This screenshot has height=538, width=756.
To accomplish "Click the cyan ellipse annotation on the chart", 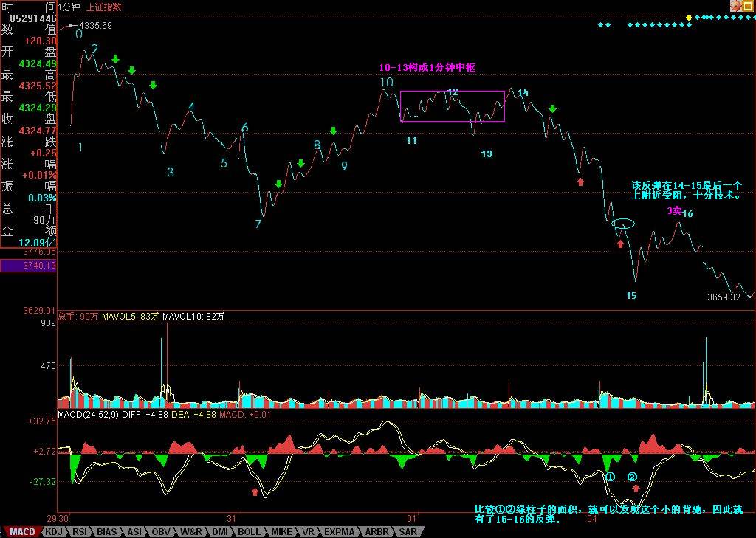I will click(623, 224).
